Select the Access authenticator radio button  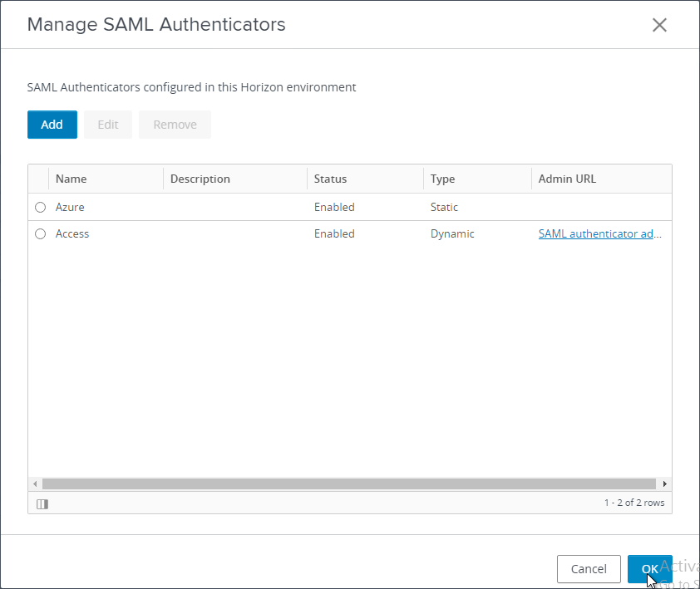(40, 234)
